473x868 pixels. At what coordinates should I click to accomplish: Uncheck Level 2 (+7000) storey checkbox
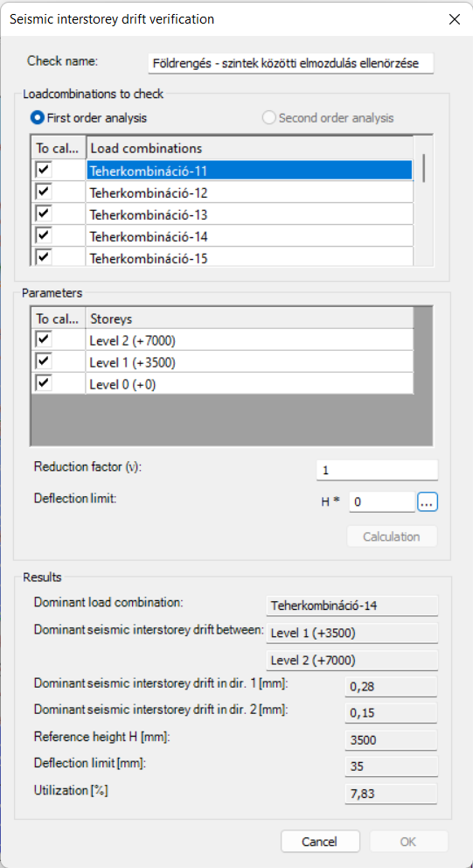coord(44,339)
